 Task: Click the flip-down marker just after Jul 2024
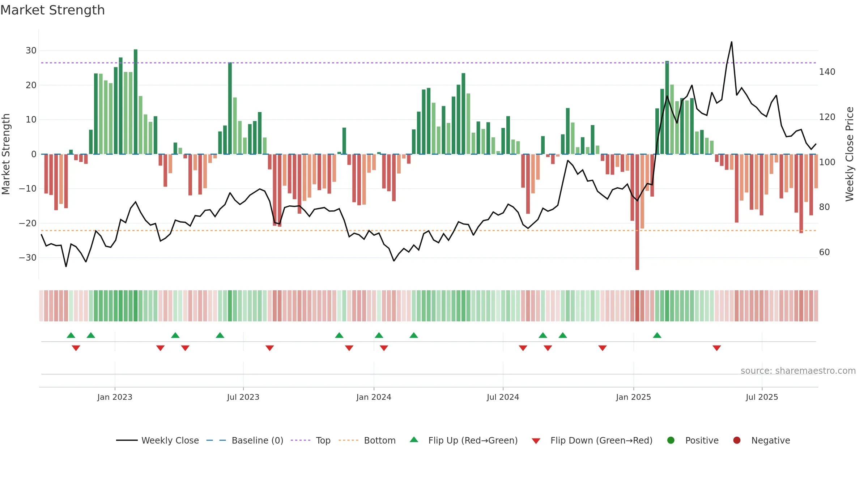pos(523,348)
